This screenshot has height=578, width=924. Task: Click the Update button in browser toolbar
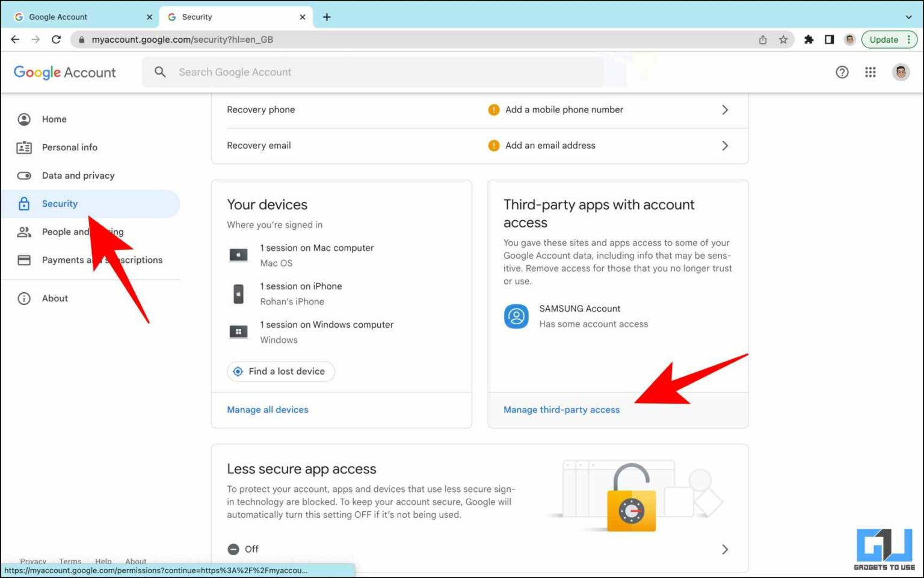[884, 39]
